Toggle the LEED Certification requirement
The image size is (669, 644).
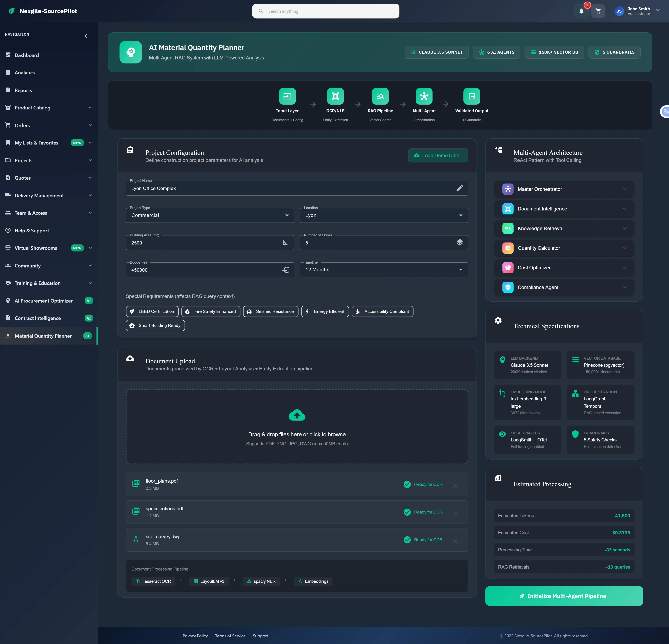coord(152,311)
